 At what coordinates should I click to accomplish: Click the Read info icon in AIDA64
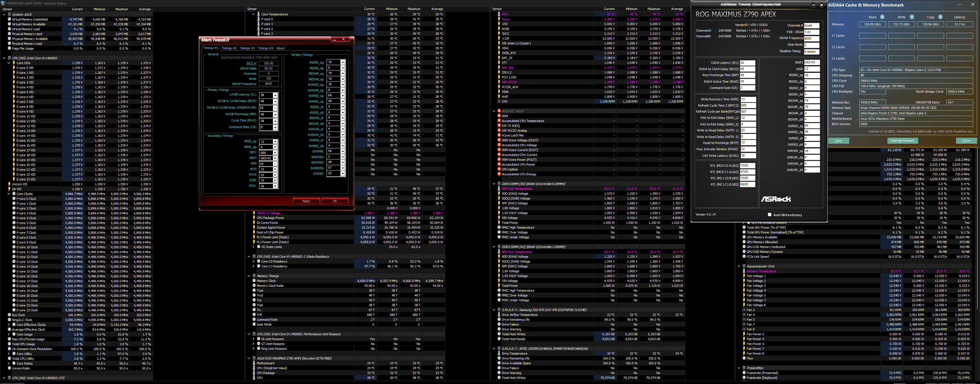(x=882, y=17)
